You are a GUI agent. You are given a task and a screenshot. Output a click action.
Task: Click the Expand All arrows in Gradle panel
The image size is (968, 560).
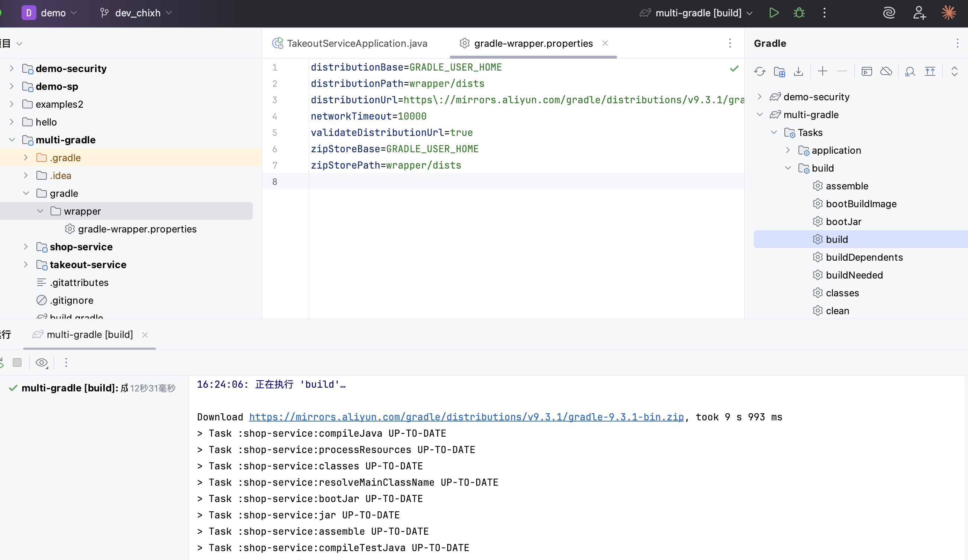[x=954, y=71]
